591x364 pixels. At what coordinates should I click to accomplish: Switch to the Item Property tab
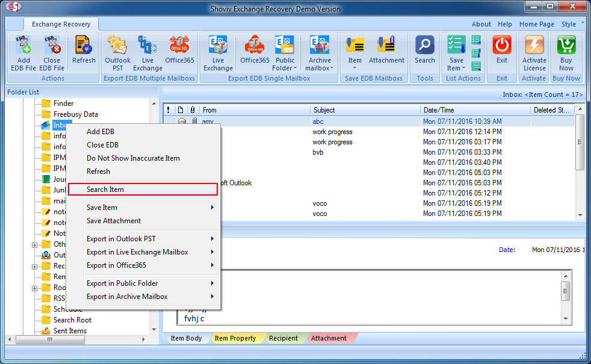pos(235,338)
